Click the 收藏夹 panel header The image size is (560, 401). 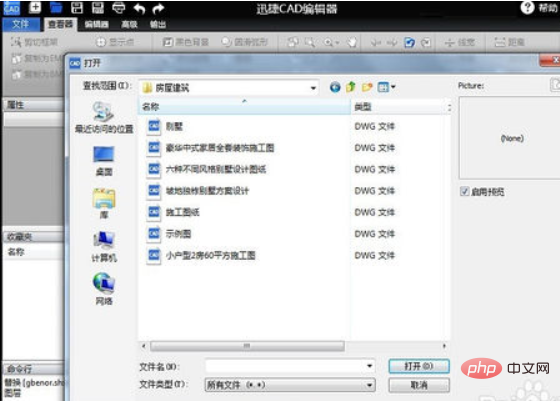(x=34, y=237)
